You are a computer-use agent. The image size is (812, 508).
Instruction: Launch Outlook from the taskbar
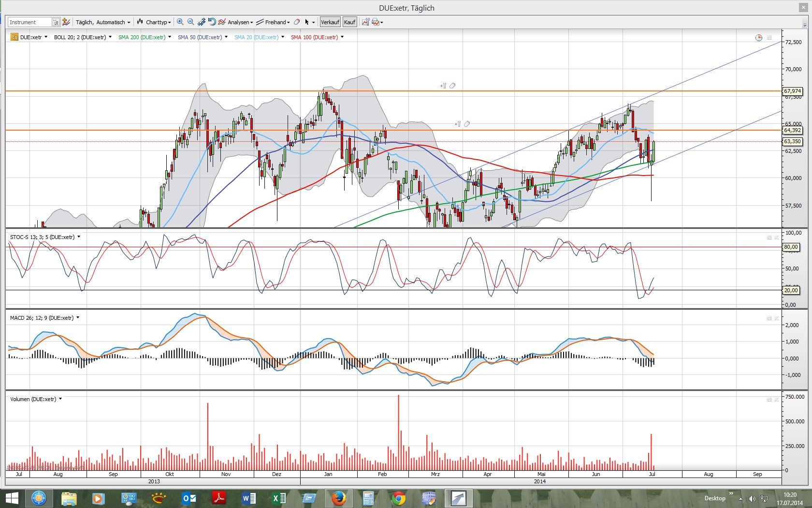(x=189, y=498)
